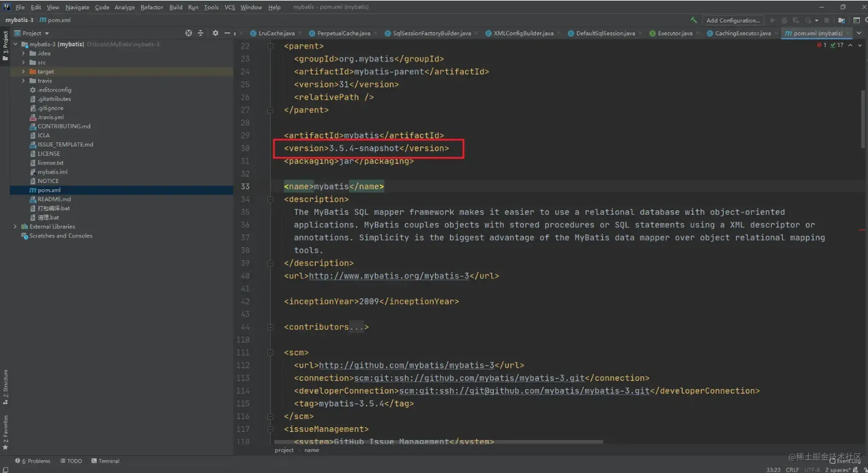The image size is (868, 473).
Task: Open the 1: Project side tool window tab
Action: (x=5, y=46)
